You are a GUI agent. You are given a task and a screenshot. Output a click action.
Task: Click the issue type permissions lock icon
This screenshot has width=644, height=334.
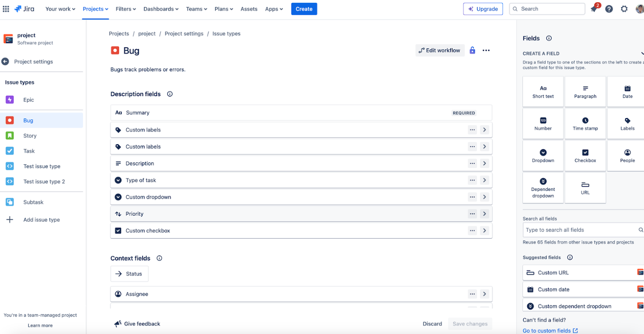click(473, 50)
